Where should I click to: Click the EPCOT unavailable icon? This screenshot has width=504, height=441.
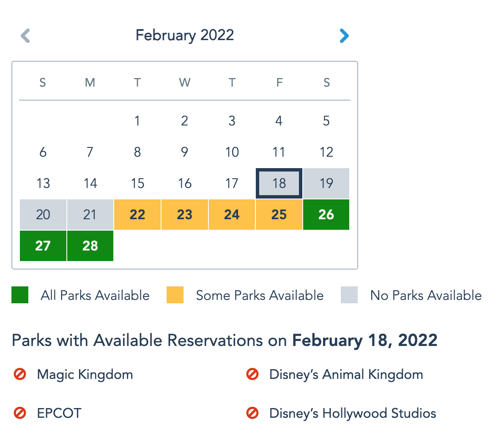[20, 413]
